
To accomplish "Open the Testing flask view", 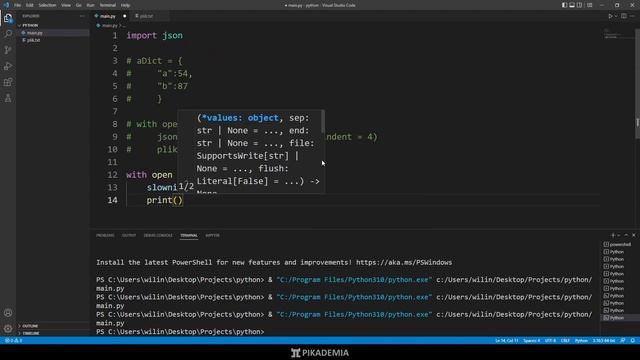I will (8, 98).
